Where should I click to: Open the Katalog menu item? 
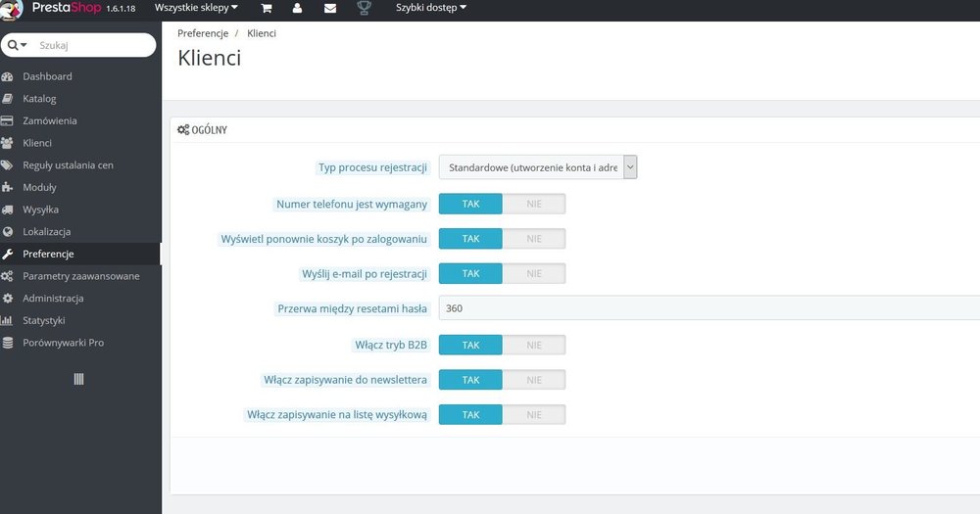(x=39, y=99)
